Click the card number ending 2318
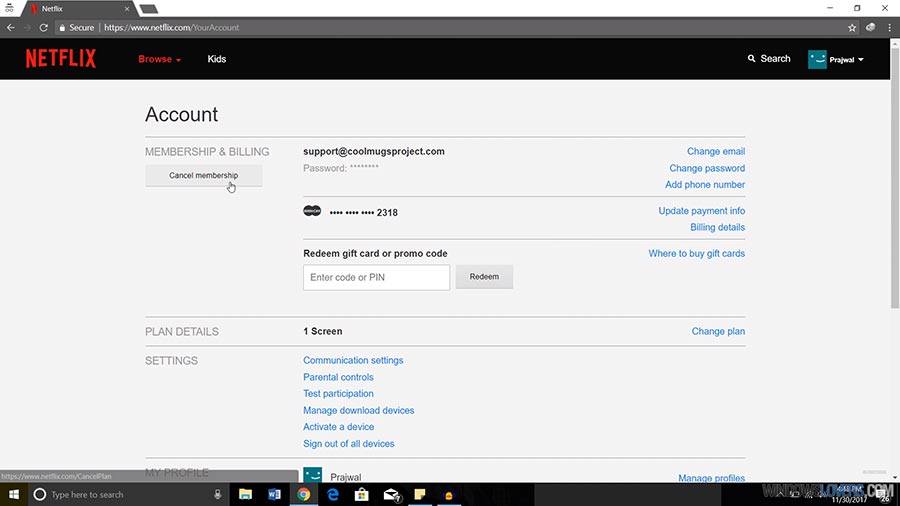 (363, 213)
